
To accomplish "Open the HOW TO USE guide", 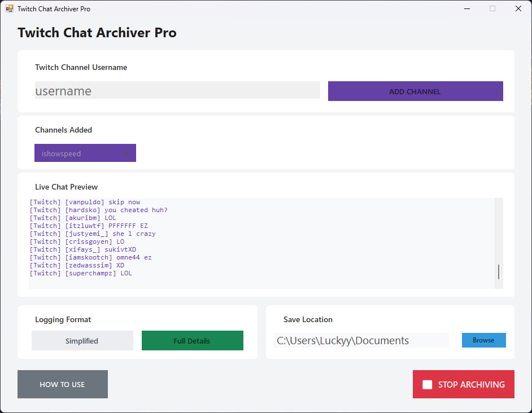I will pyautogui.click(x=62, y=384).
